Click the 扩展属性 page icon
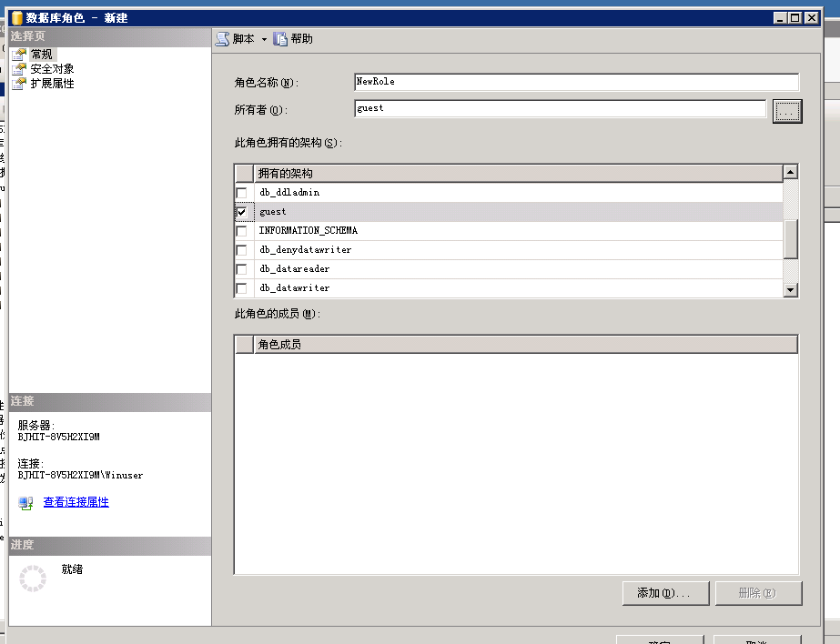This screenshot has height=644, width=840. pos(19,84)
